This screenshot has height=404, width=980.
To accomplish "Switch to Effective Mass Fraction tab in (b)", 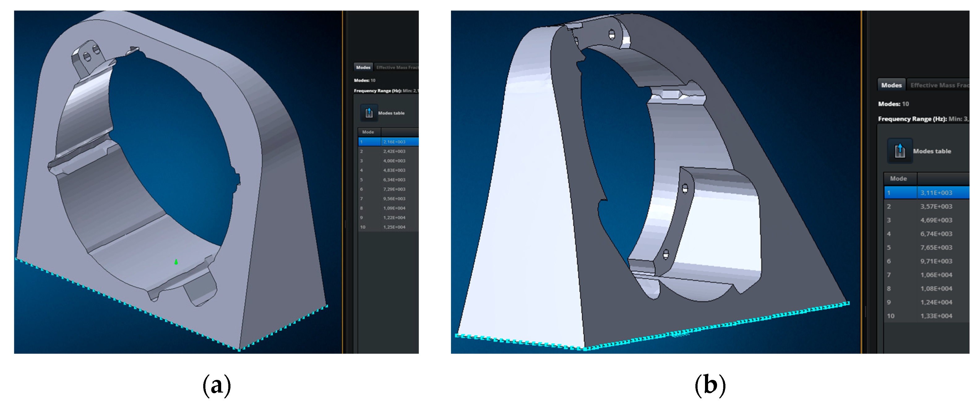I will coord(939,85).
